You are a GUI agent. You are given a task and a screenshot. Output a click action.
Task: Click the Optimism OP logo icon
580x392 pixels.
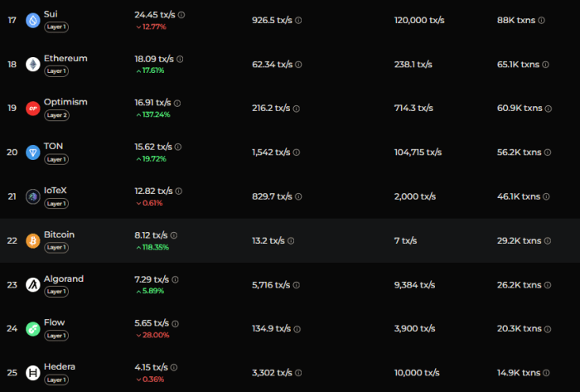pyautogui.click(x=33, y=109)
